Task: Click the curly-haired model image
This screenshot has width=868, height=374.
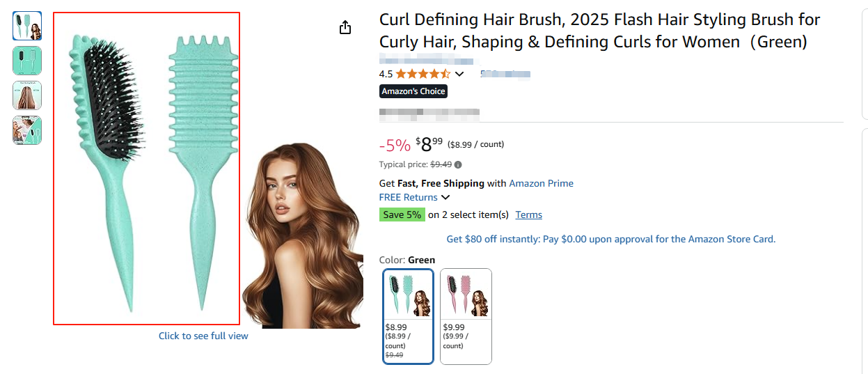Action: (303, 237)
